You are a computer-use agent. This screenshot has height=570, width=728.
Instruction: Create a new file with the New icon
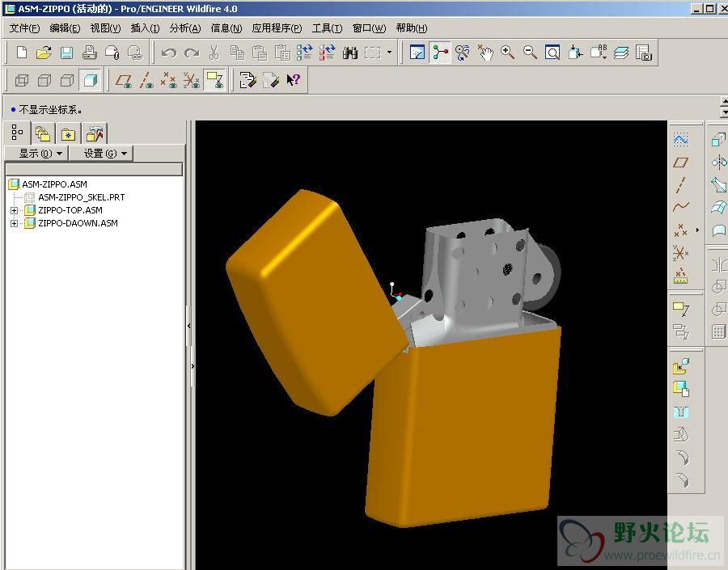[x=21, y=53]
